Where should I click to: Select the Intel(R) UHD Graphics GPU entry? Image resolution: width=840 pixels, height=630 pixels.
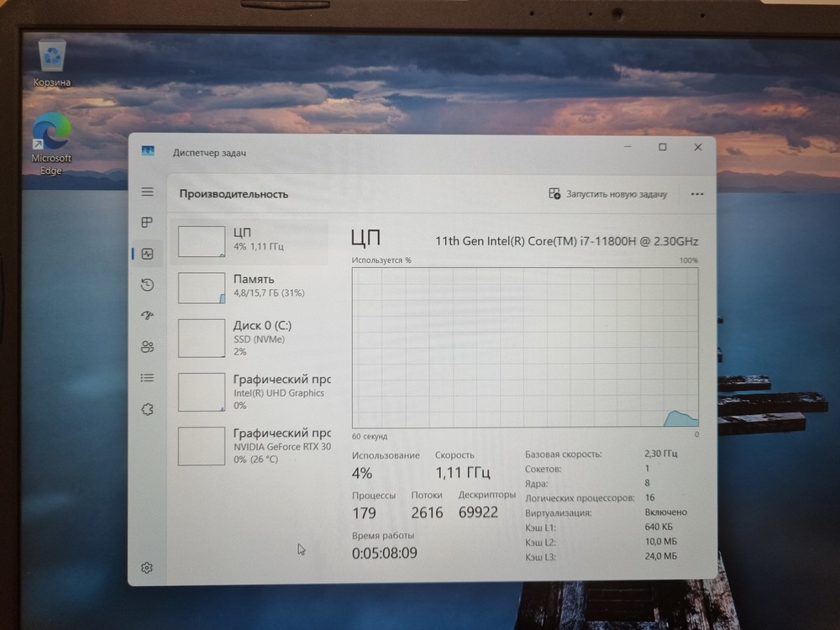[x=249, y=392]
